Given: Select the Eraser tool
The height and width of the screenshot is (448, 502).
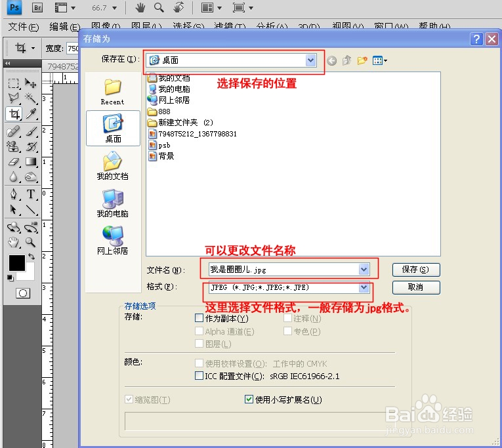Looking at the screenshot, I should (x=13, y=161).
